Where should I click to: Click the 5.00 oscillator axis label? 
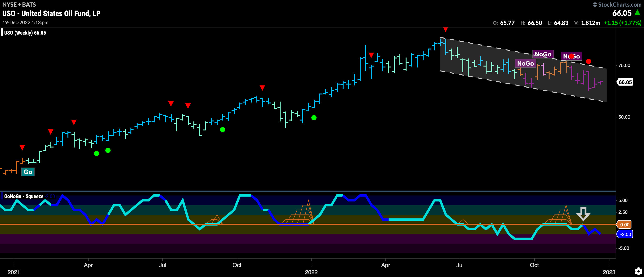[623, 200]
